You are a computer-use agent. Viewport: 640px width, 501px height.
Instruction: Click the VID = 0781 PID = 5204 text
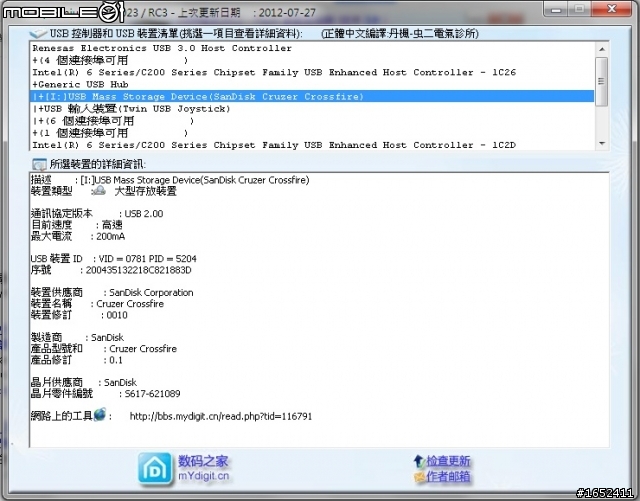148,259
